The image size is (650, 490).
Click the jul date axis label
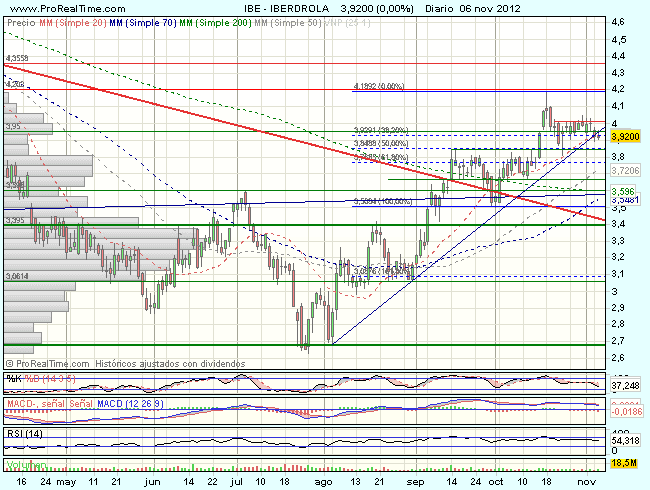coord(237,482)
